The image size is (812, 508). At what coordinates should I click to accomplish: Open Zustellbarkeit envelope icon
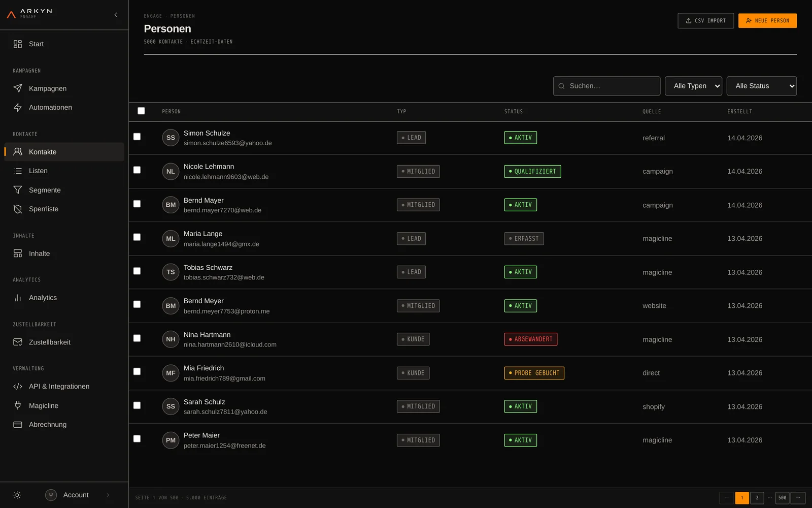(x=18, y=342)
